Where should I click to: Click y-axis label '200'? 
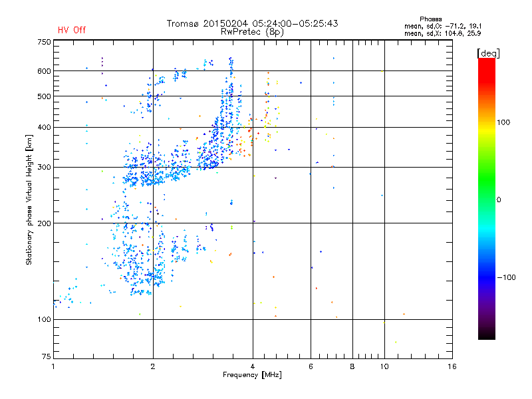point(44,223)
